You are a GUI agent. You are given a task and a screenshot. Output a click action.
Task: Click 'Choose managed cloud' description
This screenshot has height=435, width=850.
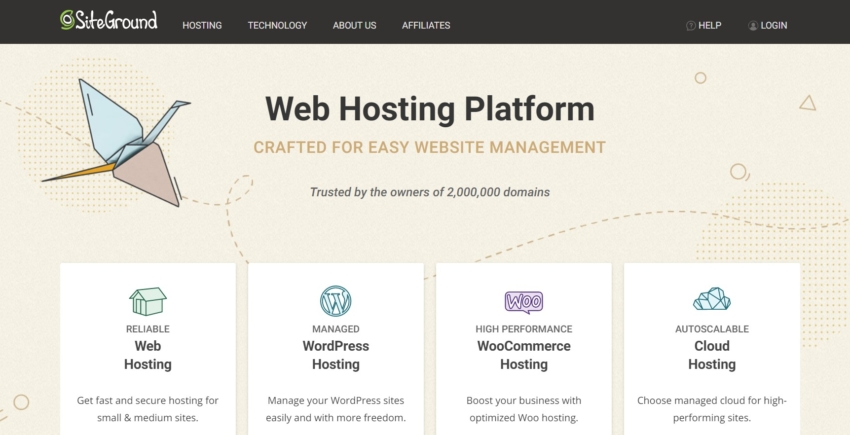(712, 410)
